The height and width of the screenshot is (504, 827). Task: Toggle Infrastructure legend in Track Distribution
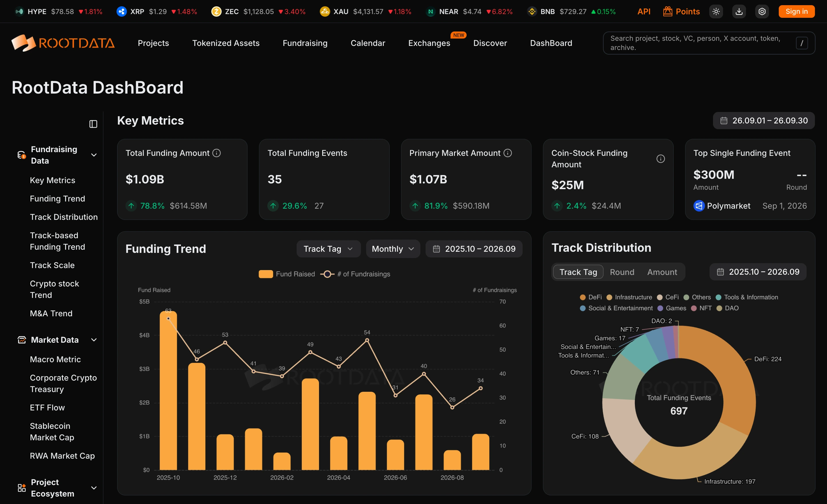tap(629, 297)
